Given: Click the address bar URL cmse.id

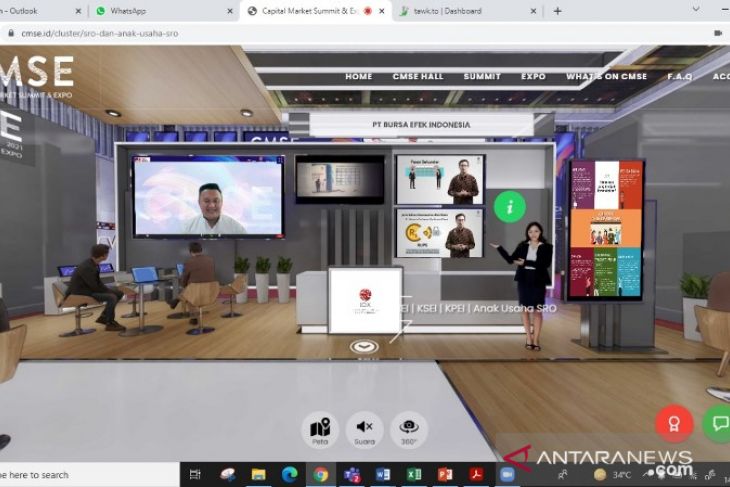Looking at the screenshot, I should click(x=100, y=34).
